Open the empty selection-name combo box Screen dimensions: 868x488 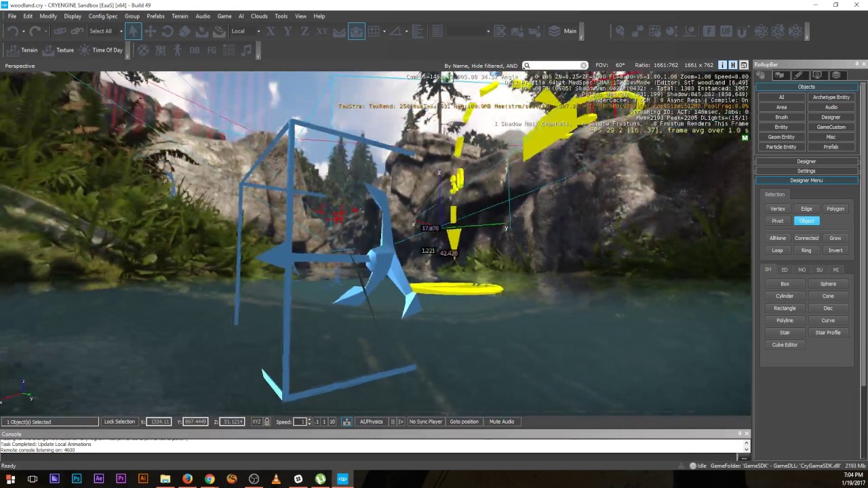coord(469,31)
